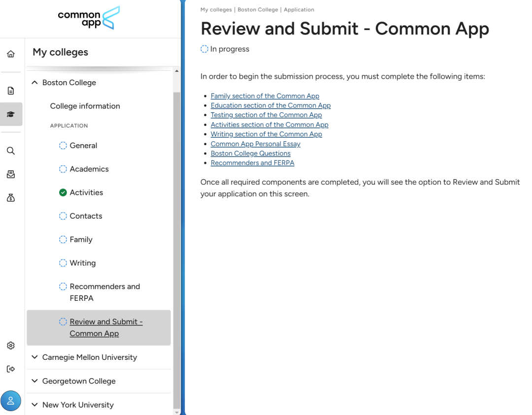Click the My colleges panel heading

(x=61, y=52)
